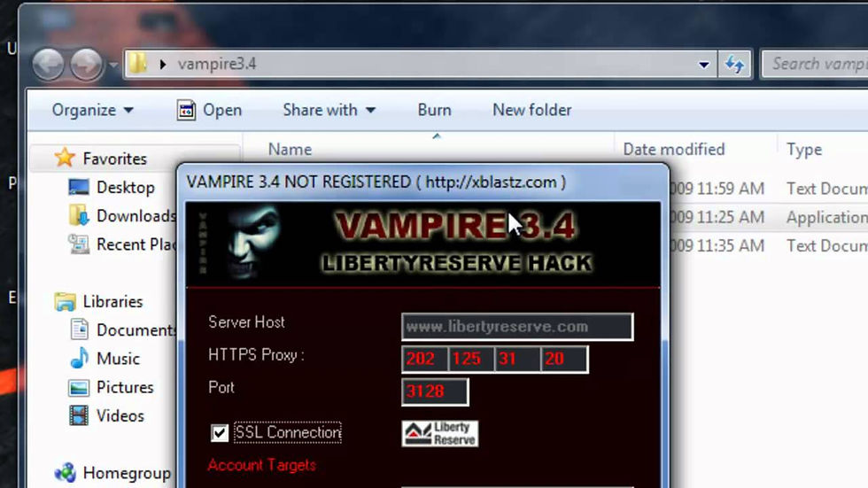Focus the Search vampire3.4 box

point(815,64)
